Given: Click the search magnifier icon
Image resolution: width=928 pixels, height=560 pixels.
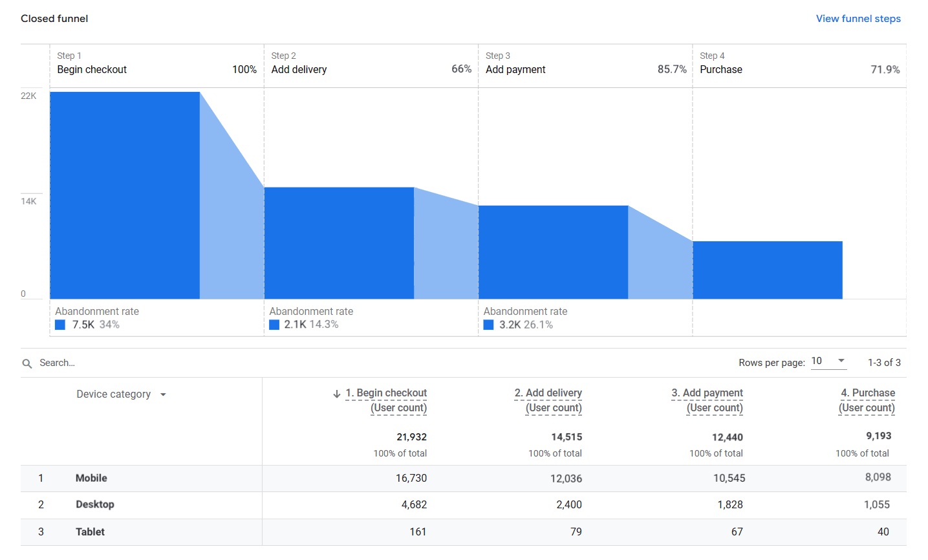Looking at the screenshot, I should [27, 363].
